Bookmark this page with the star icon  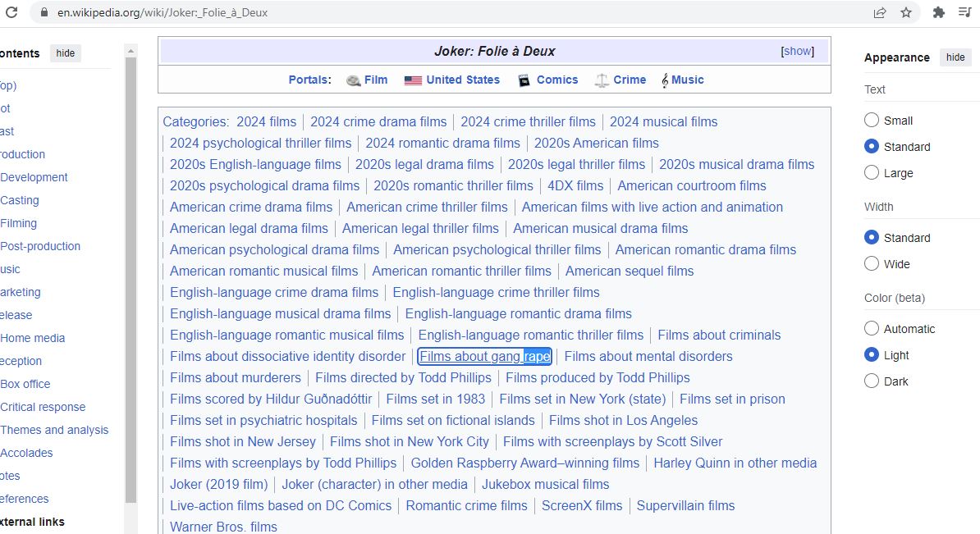[x=906, y=12]
